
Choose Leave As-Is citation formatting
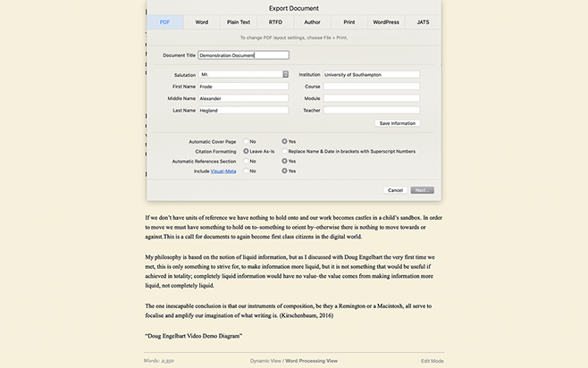pyautogui.click(x=246, y=151)
